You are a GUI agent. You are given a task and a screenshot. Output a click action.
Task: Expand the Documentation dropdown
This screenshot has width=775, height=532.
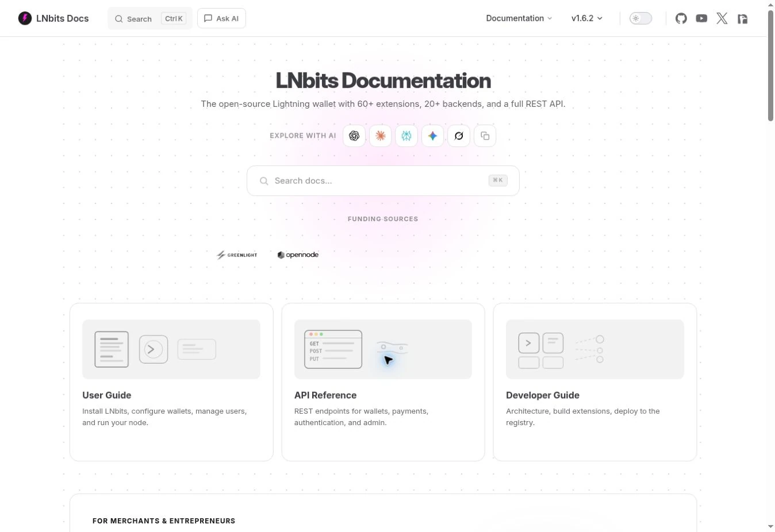(519, 18)
